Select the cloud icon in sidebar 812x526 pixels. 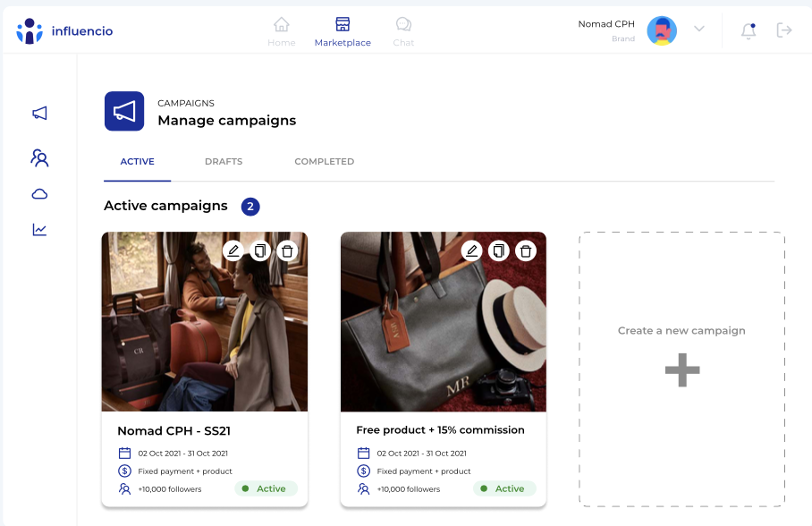[39, 194]
